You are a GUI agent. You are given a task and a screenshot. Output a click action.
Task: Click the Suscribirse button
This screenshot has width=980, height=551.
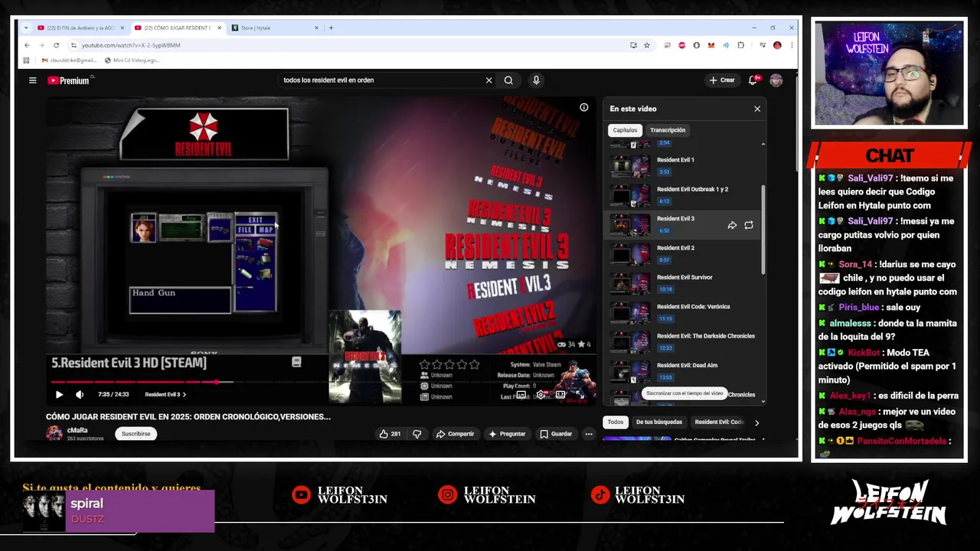pos(136,434)
